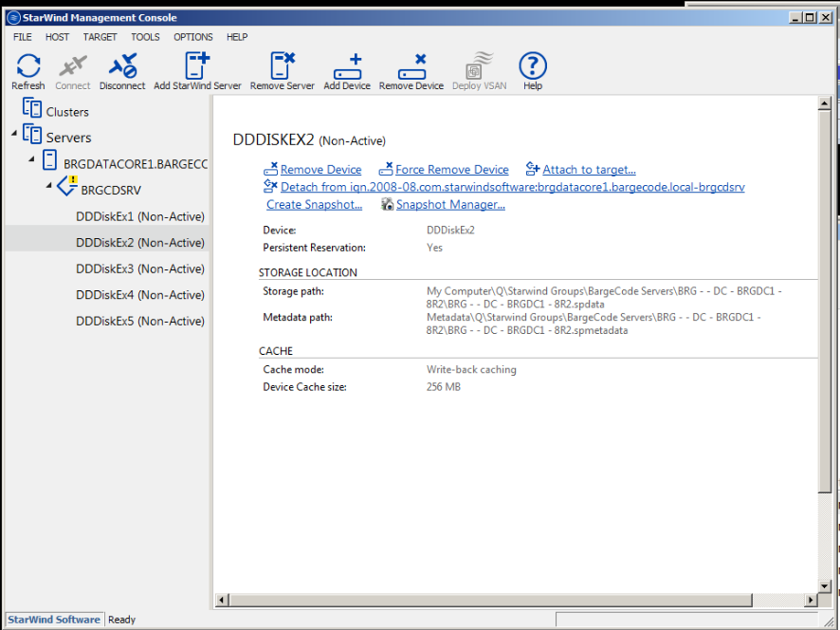Click the Metadata path label
The image size is (840, 630).
pyautogui.click(x=298, y=318)
